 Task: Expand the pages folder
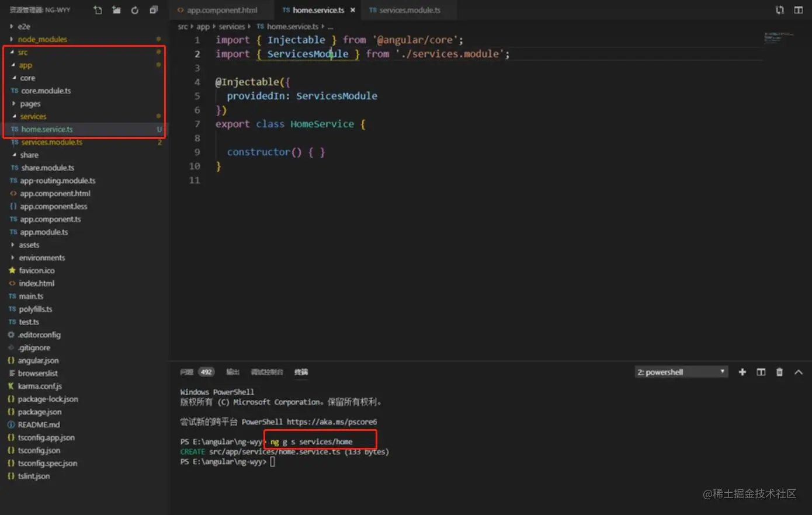30,103
